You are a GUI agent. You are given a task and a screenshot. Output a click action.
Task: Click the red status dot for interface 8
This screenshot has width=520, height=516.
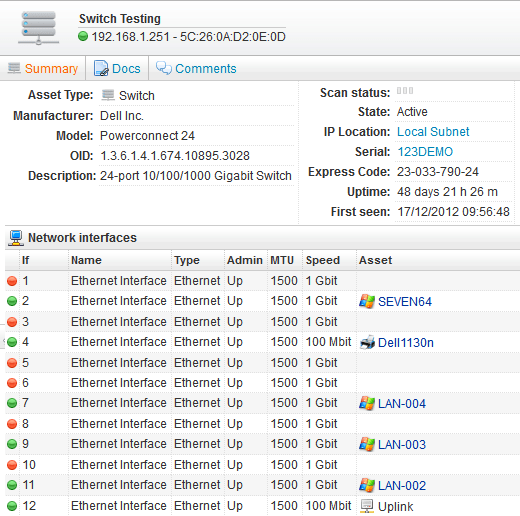[x=12, y=424]
